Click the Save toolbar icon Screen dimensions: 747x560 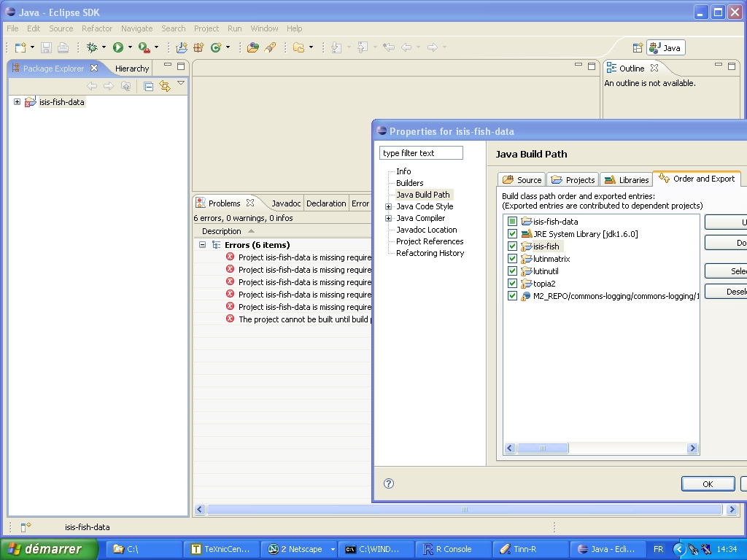(x=46, y=47)
